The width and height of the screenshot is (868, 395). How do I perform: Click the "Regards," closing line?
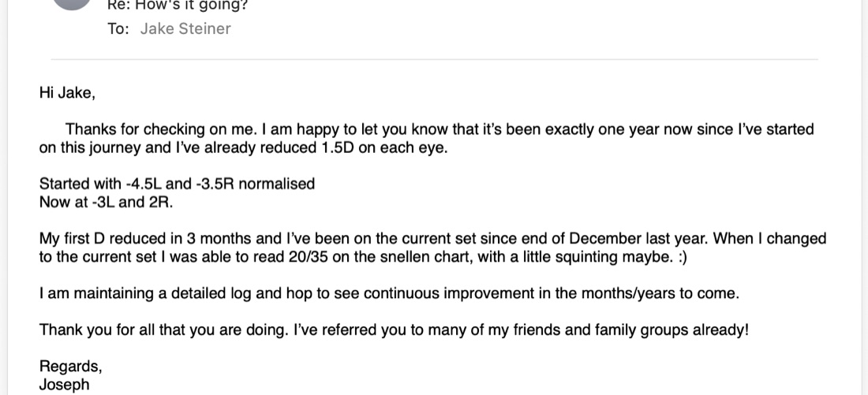click(71, 367)
